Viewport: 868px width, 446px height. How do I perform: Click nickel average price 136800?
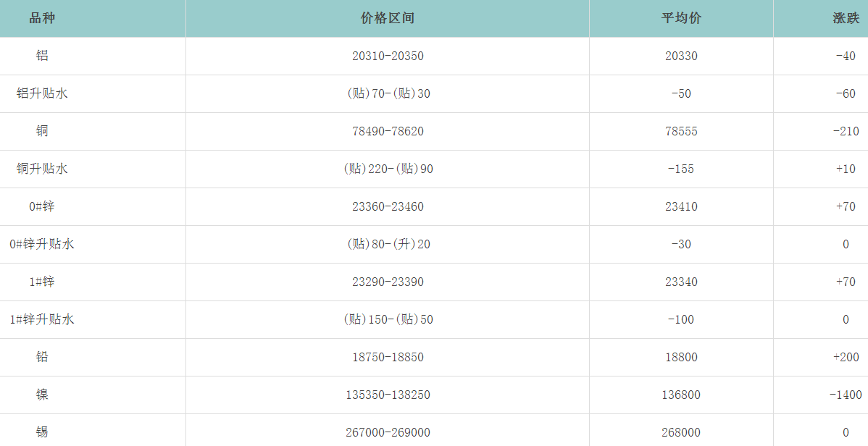coord(681,395)
